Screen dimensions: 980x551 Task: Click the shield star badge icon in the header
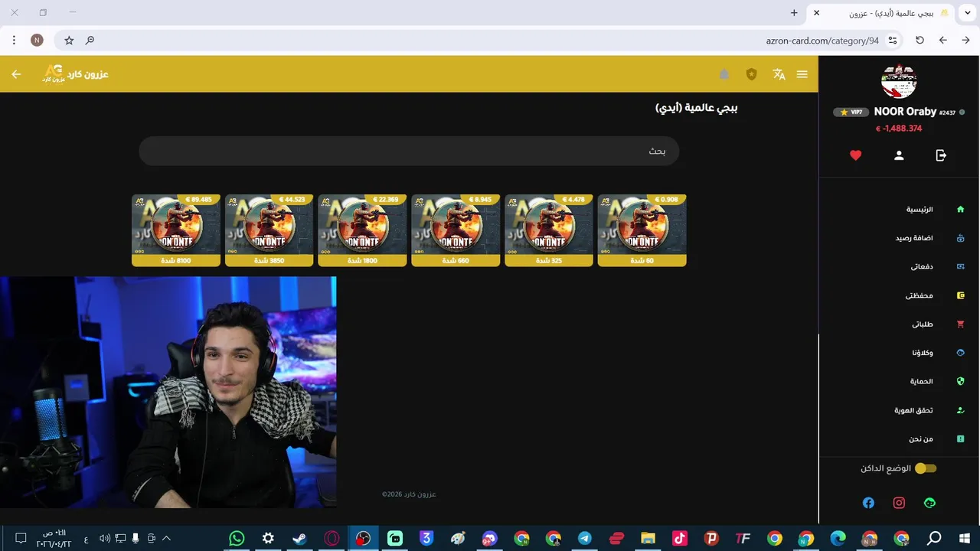(751, 74)
